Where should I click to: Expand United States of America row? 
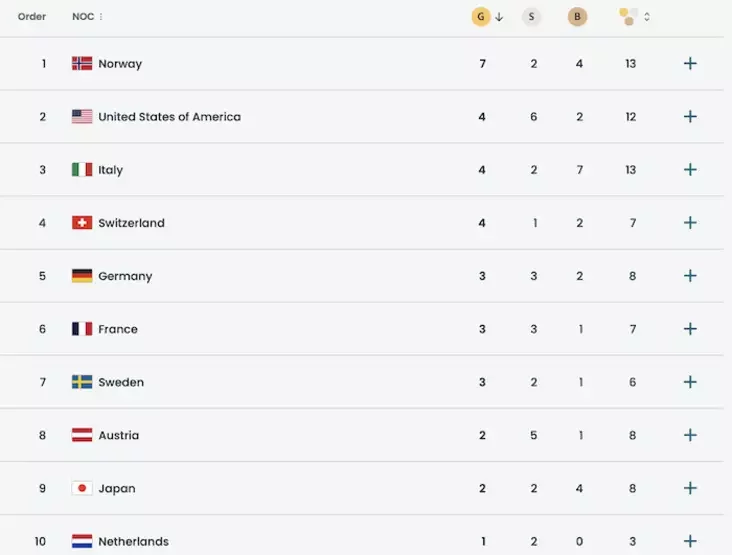click(690, 117)
